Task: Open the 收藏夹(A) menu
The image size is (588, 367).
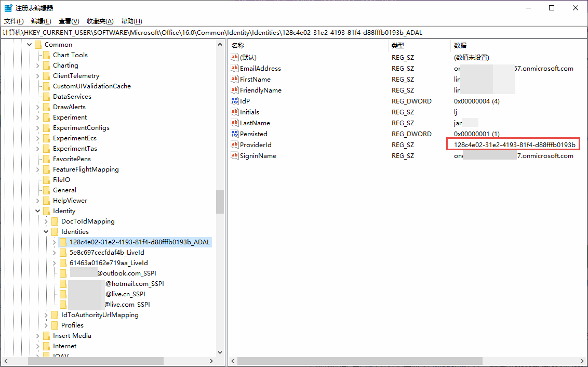Action: 100,21
